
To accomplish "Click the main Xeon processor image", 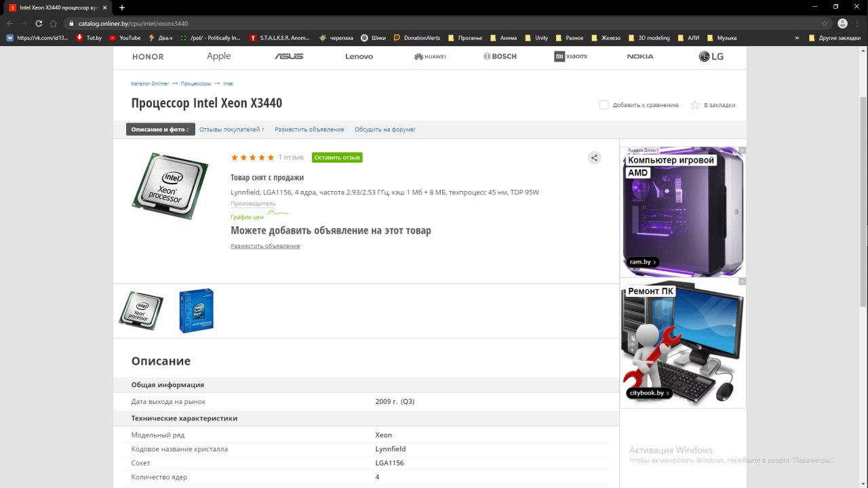I will (170, 185).
